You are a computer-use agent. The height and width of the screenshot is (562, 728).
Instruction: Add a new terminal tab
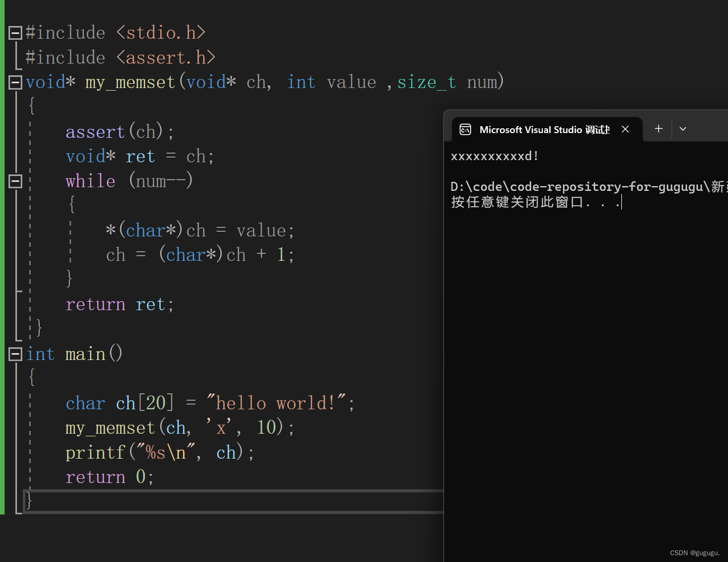pos(658,129)
